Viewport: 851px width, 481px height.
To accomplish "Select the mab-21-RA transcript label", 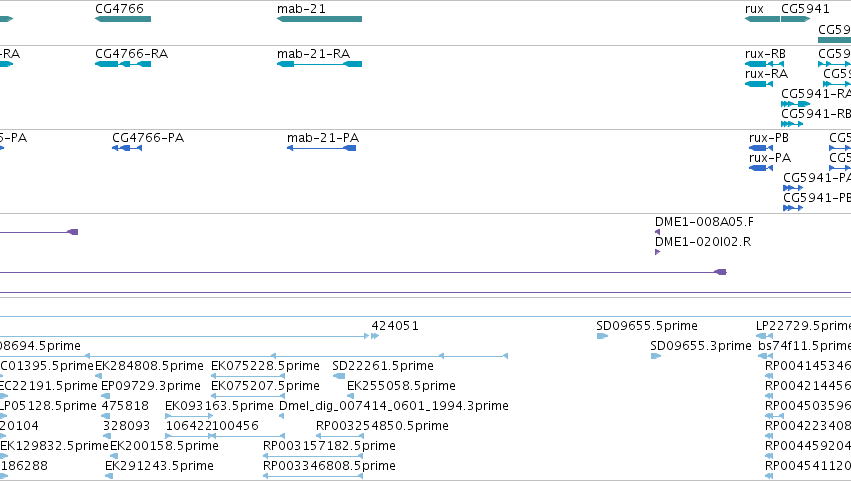I will [314, 54].
